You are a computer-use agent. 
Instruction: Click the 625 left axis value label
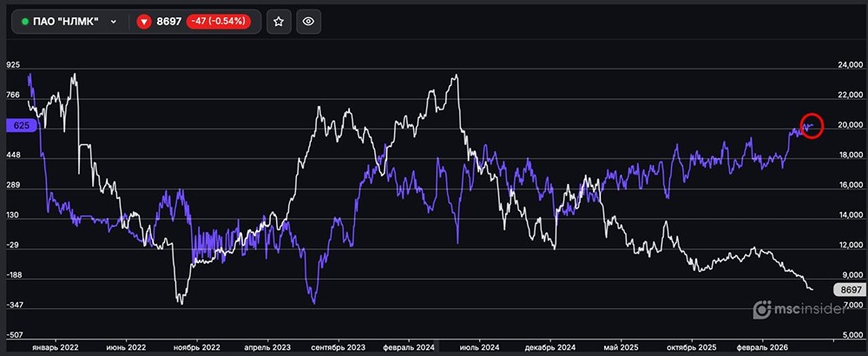21,126
